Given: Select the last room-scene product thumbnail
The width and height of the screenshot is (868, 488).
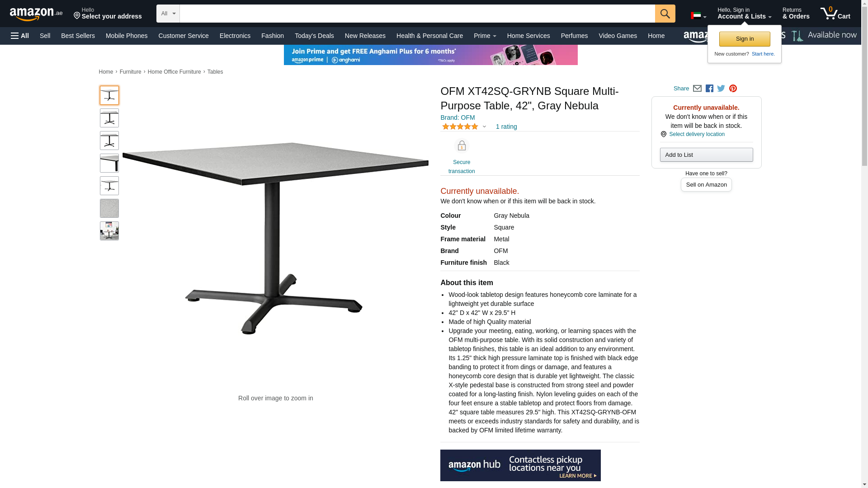Looking at the screenshot, I should pyautogui.click(x=109, y=231).
